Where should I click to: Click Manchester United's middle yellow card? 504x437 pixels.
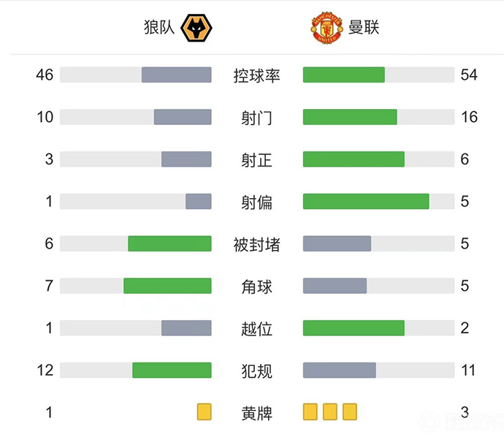click(x=330, y=412)
